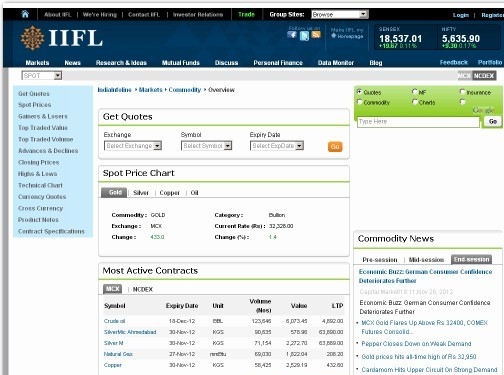Open the Group Sites Browse dropdown
Viewport: 504px width, 375px height.
(x=340, y=14)
